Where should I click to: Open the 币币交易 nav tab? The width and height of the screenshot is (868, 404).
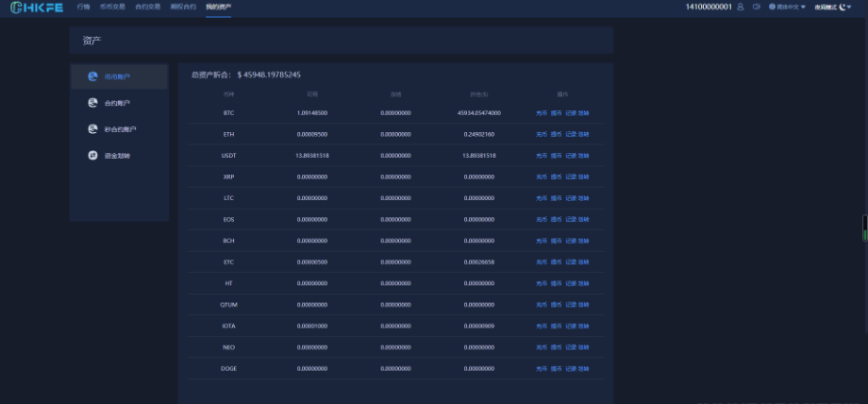tap(113, 7)
